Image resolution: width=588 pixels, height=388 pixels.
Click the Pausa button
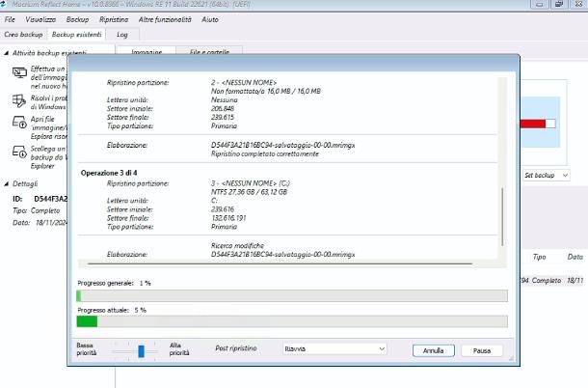[482, 350]
